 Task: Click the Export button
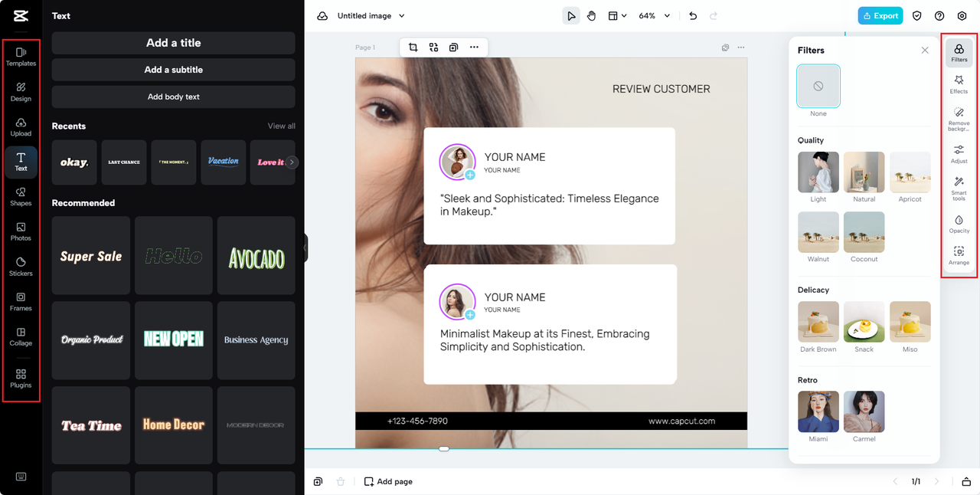pyautogui.click(x=880, y=16)
